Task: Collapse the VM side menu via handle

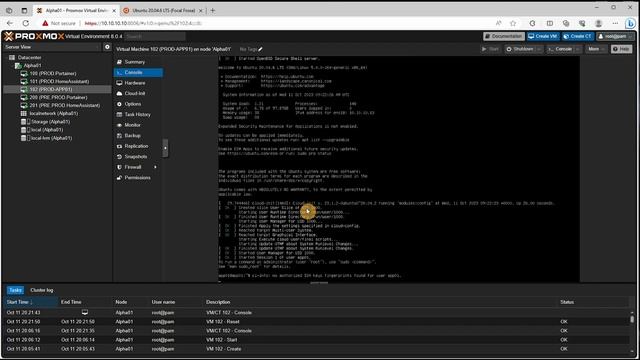Action: coord(165,148)
